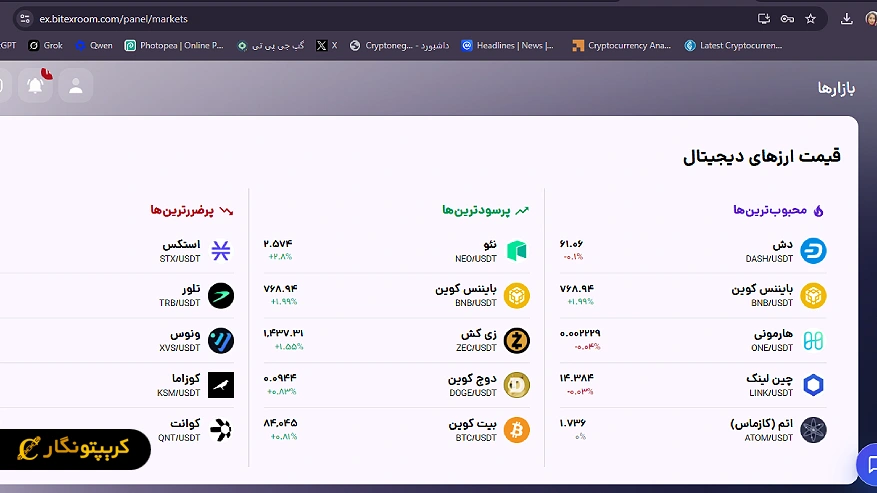Click the BNB logo in most popular column
The height and width of the screenshot is (493, 877).
click(813, 295)
